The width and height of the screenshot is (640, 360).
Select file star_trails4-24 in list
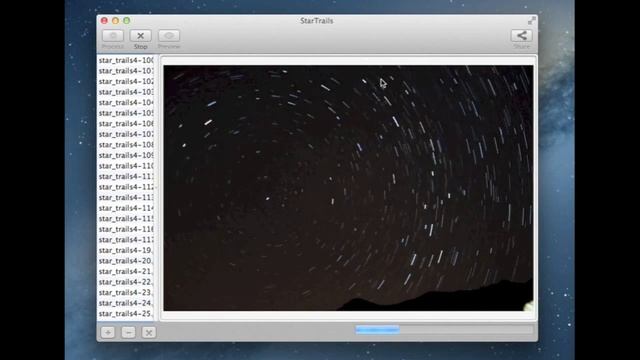point(126,303)
